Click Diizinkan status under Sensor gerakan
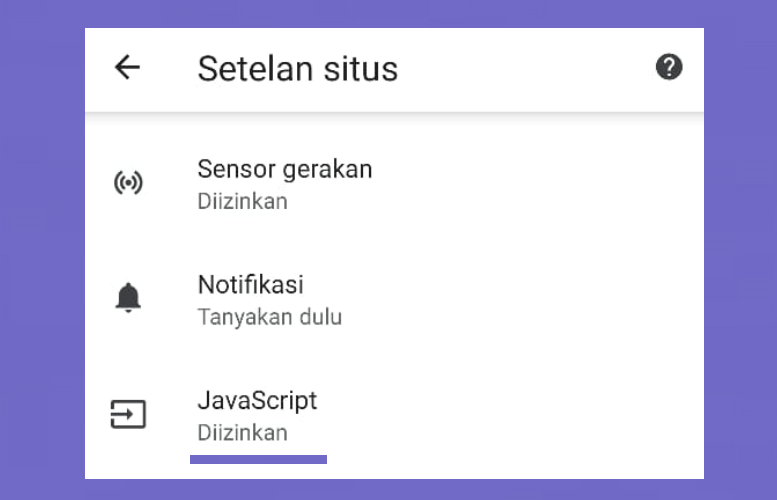 [242, 202]
